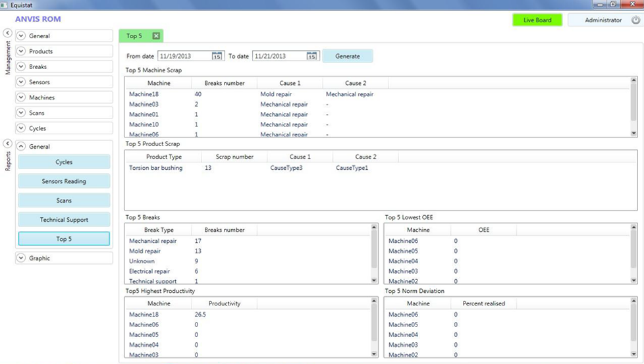This screenshot has width=644, height=364.
Task: Click scroll down arrow in Top 5 Breaks
Action: click(x=374, y=280)
